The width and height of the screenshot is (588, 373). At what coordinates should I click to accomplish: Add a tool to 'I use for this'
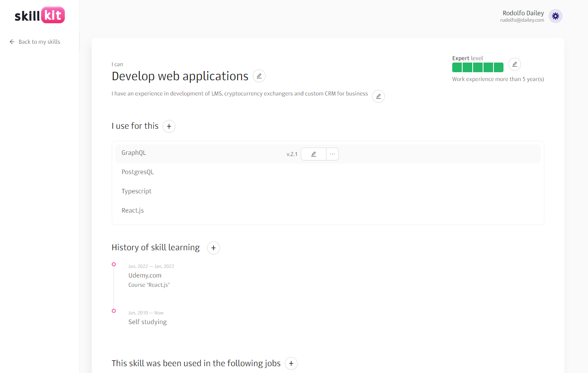169,126
